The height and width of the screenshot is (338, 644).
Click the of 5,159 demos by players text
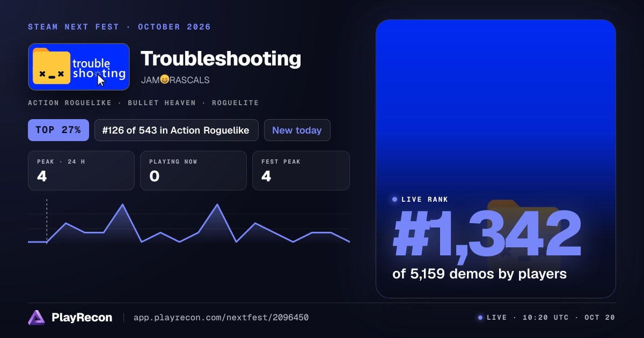480,274
